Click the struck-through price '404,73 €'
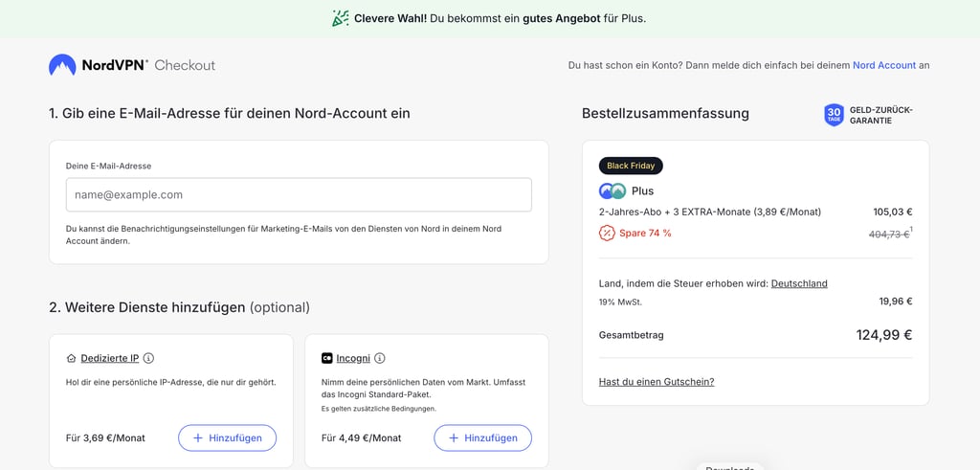Image resolution: width=980 pixels, height=470 pixels. pyautogui.click(x=889, y=234)
